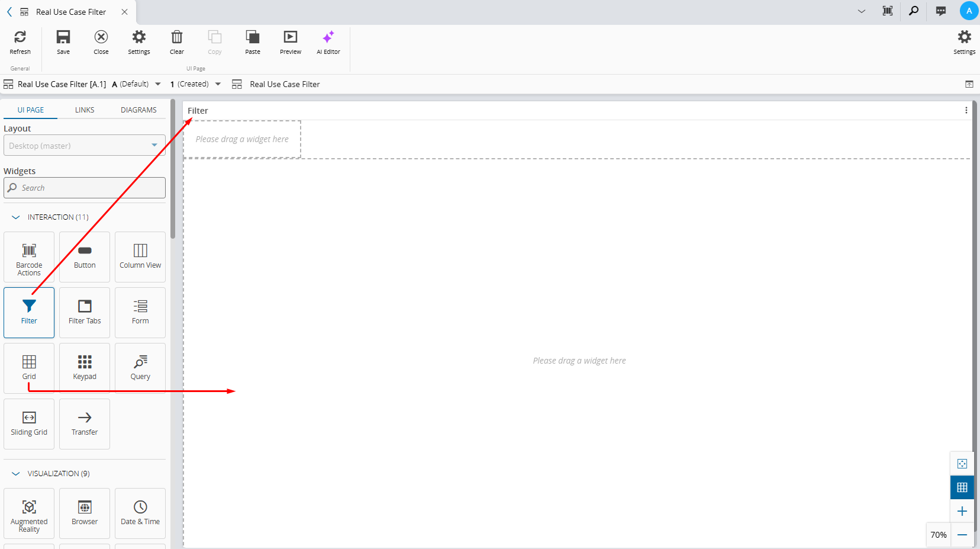Click the fit-to-screen button

click(x=962, y=464)
